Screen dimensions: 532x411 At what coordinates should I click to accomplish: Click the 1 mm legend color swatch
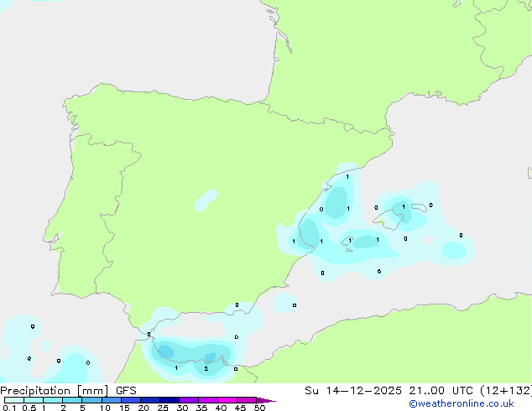[x=53, y=400]
